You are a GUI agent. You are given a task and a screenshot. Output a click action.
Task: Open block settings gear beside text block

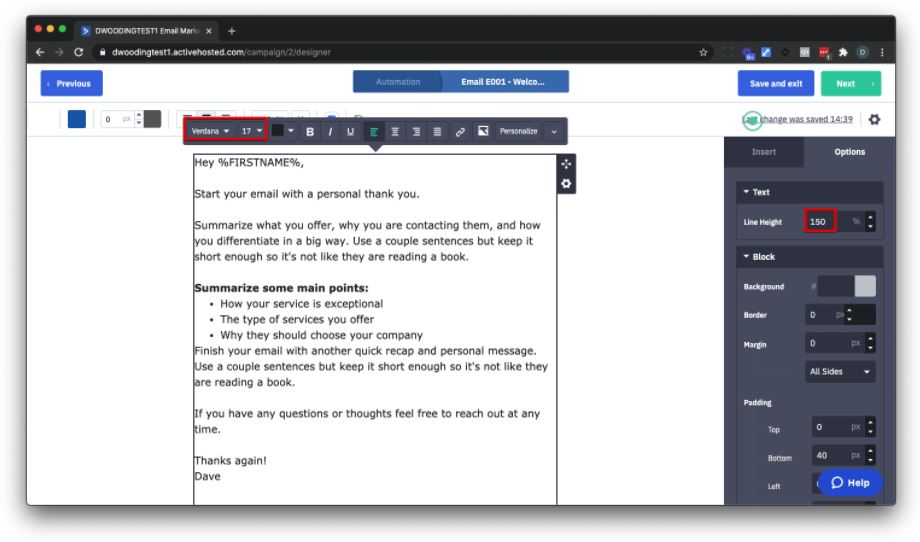566,184
